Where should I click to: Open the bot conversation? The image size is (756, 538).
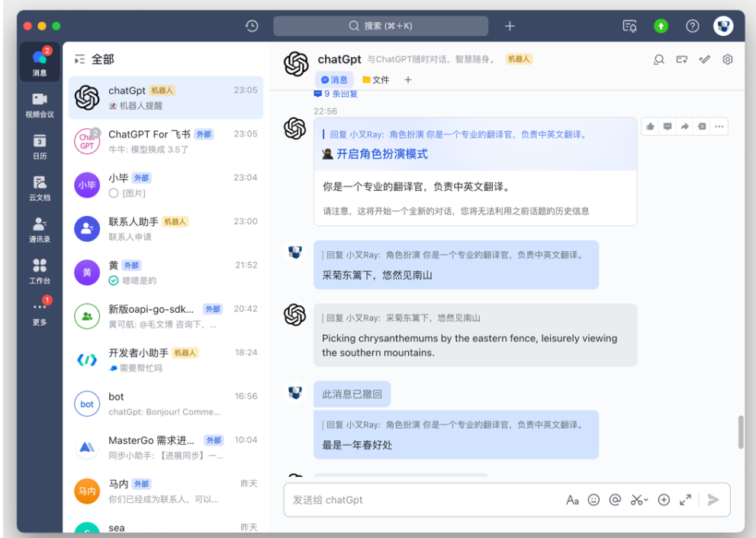click(x=166, y=404)
